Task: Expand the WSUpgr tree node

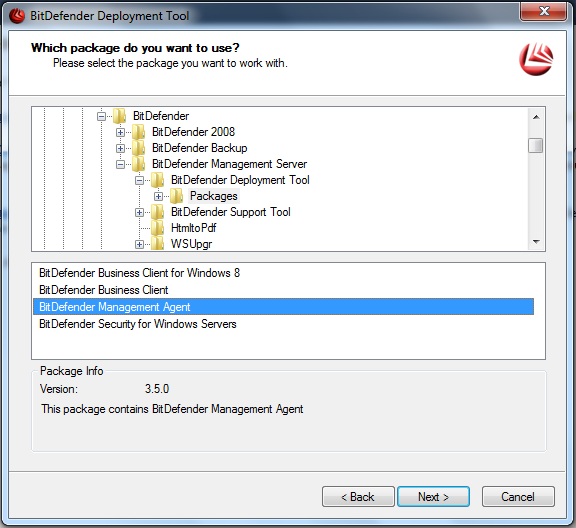Action: 139,244
